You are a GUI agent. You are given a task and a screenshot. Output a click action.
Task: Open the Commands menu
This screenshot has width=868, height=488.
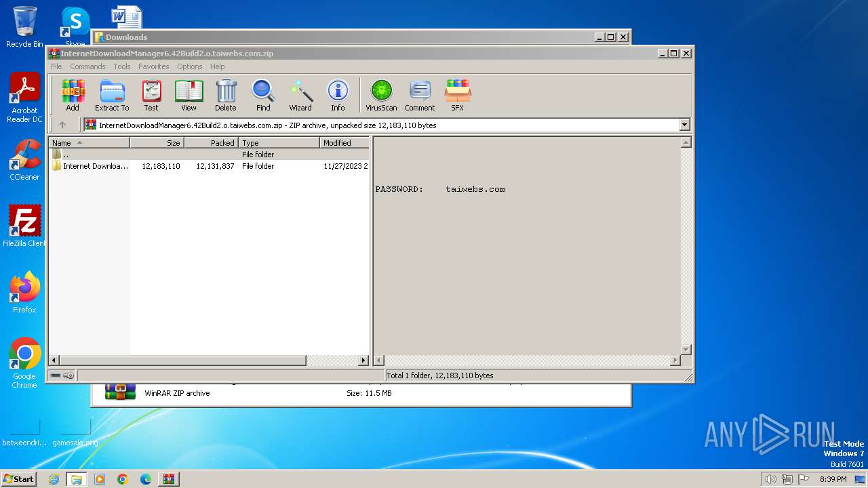[87, 66]
